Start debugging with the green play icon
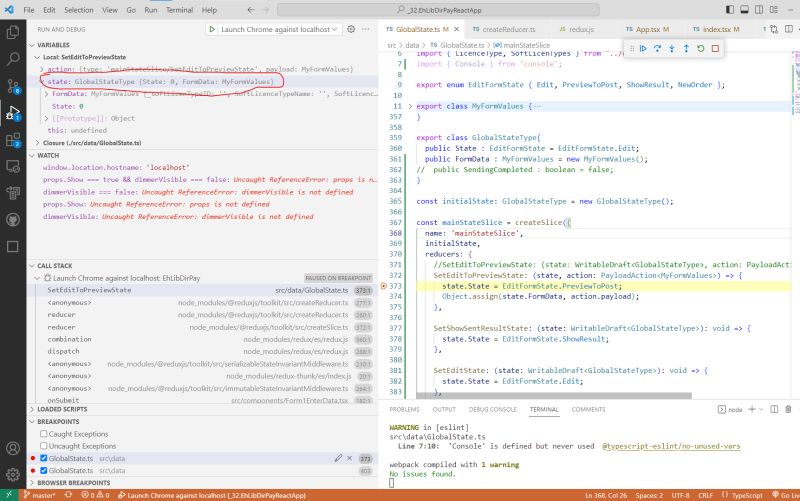The width and height of the screenshot is (800, 501). pos(212,30)
